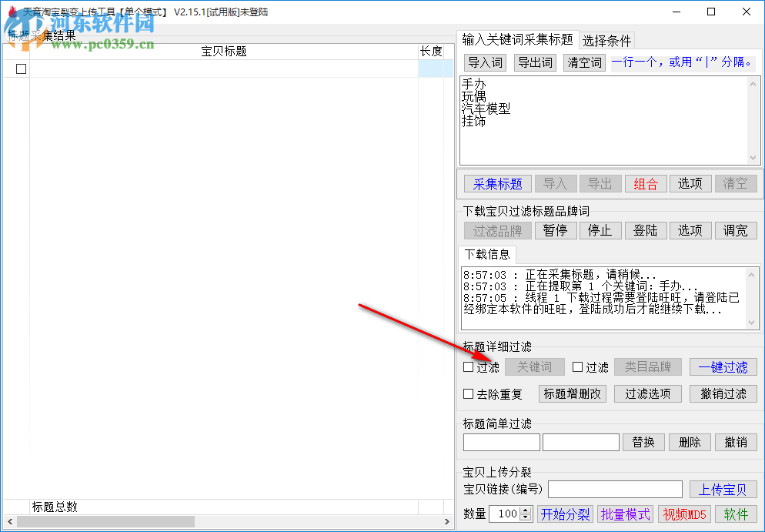The height and width of the screenshot is (532, 765).
Task: Increase 数量 using the stepper up arrow
Action: [526, 510]
